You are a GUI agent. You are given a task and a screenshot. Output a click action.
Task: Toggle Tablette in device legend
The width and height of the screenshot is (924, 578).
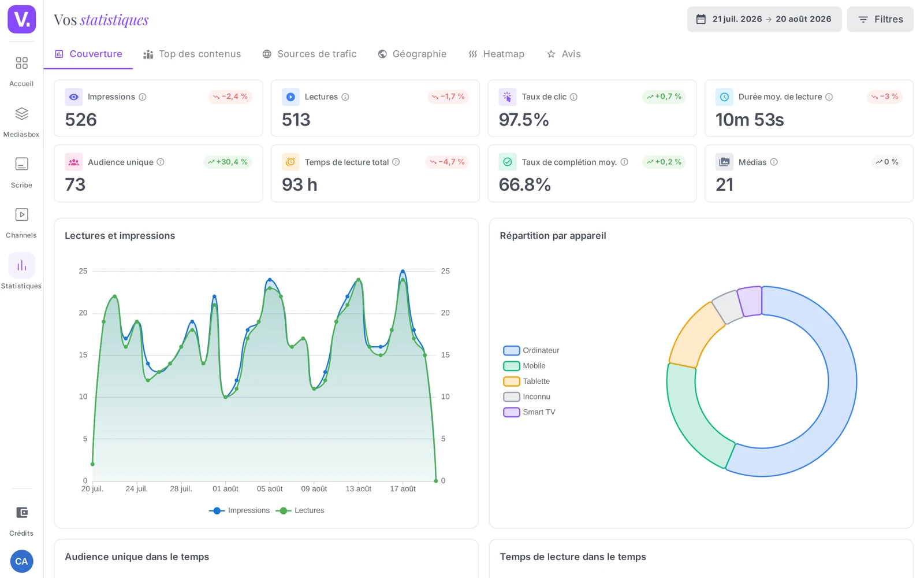tap(527, 381)
